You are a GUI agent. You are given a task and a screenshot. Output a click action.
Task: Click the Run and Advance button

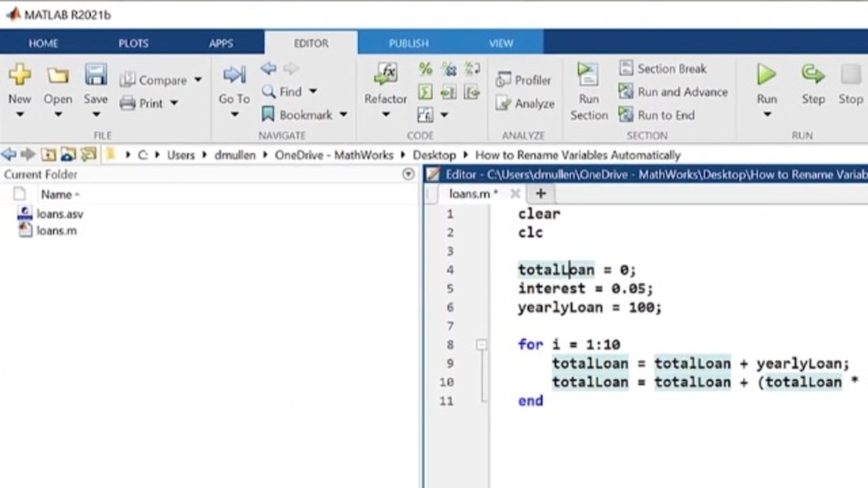(673, 91)
